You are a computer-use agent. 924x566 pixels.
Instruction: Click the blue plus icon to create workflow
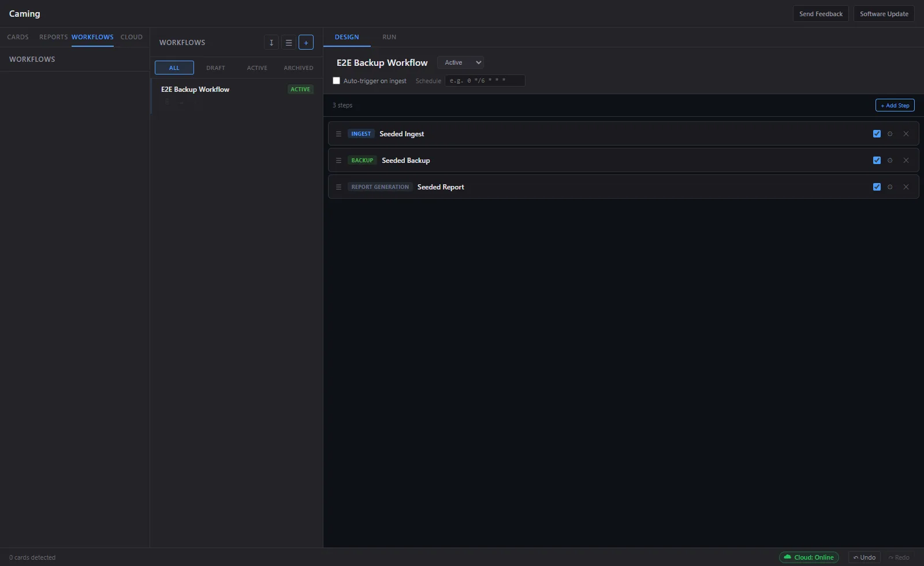tap(306, 42)
